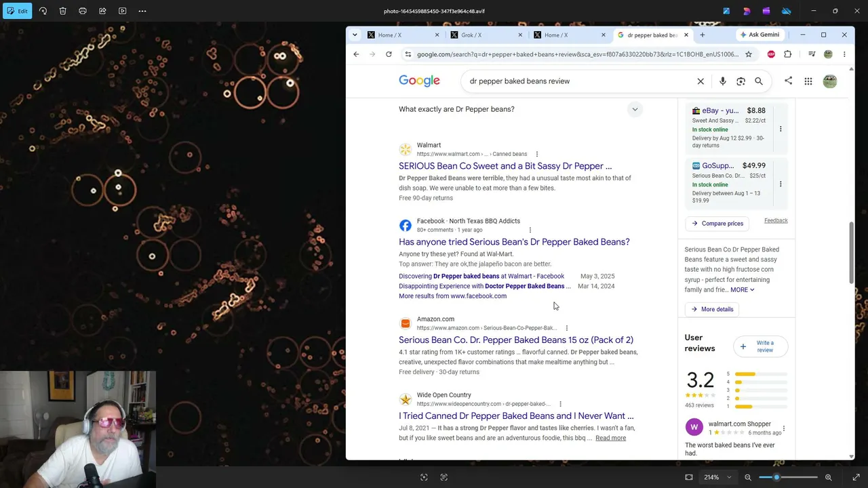Image resolution: width=868 pixels, height=488 pixels.
Task: Delete the photo using trash icon
Action: [x=62, y=11]
